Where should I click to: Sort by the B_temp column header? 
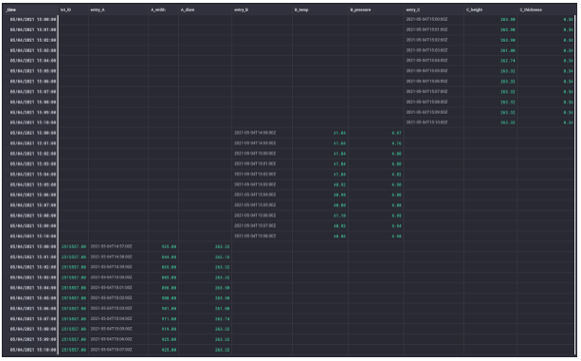301,10
